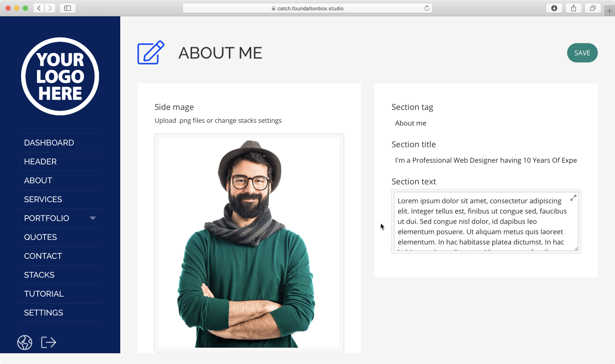Show all tabs overview icon
The height and width of the screenshot is (364, 615).
pyautogui.click(x=593, y=8)
